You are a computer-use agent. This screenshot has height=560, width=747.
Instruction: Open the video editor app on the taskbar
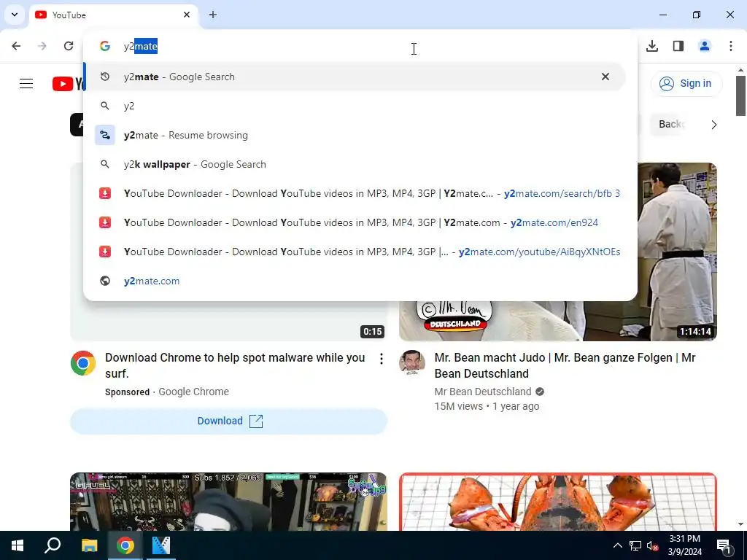coord(161,545)
